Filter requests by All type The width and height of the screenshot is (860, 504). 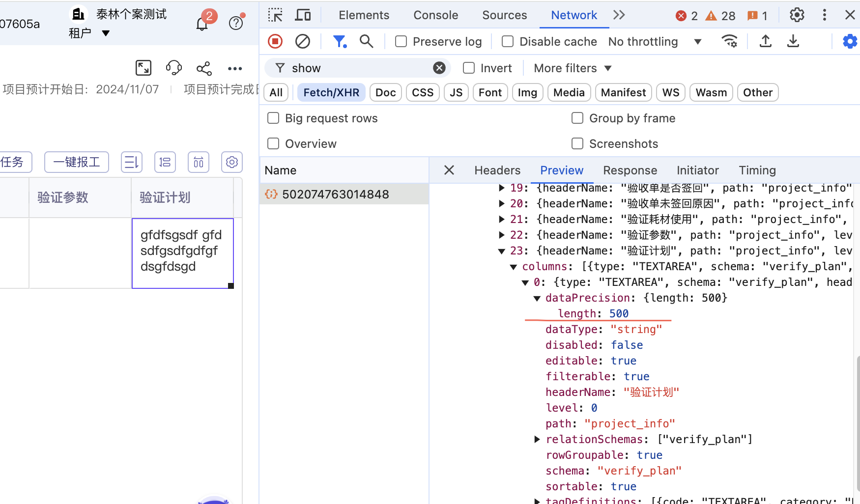[276, 92]
